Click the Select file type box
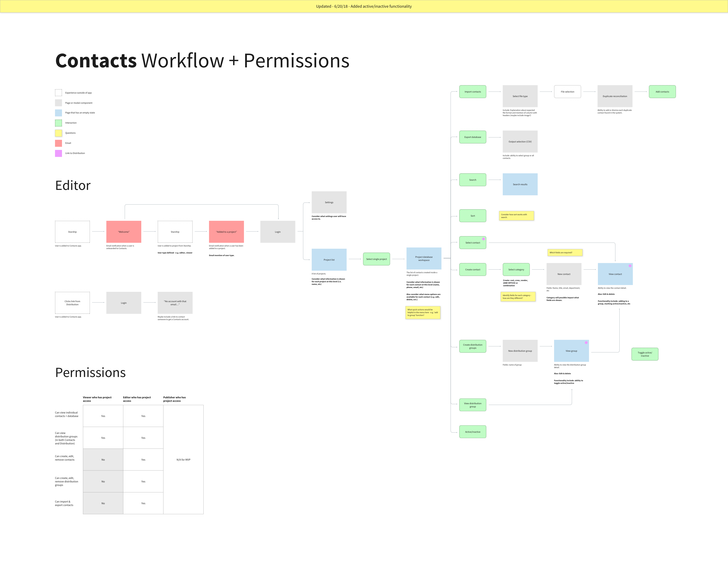Screen dimensions: 728x562 pos(520,96)
